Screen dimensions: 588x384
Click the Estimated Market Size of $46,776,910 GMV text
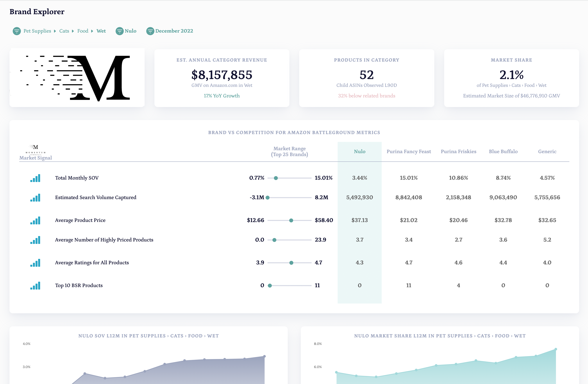pyautogui.click(x=511, y=96)
